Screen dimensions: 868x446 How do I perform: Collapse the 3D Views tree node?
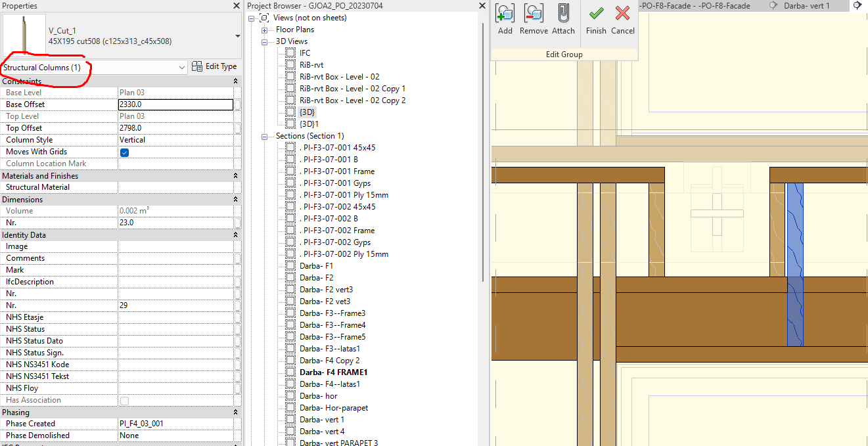click(x=264, y=41)
